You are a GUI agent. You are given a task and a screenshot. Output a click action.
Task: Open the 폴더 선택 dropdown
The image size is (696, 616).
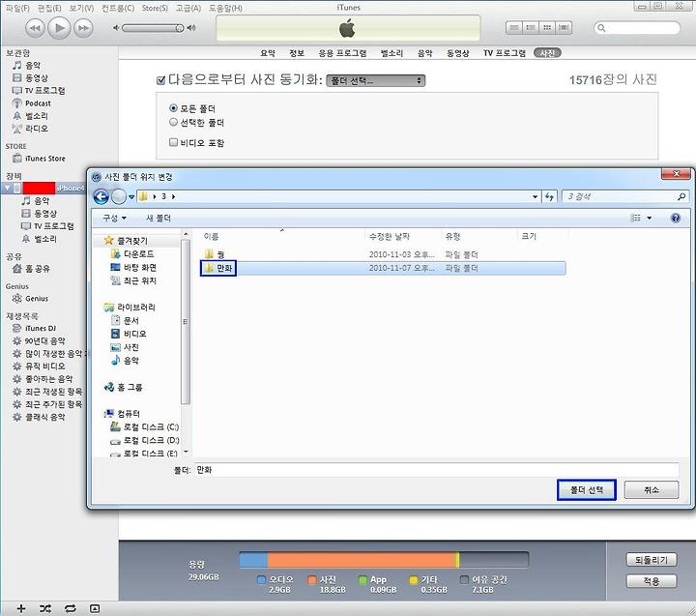pos(375,80)
